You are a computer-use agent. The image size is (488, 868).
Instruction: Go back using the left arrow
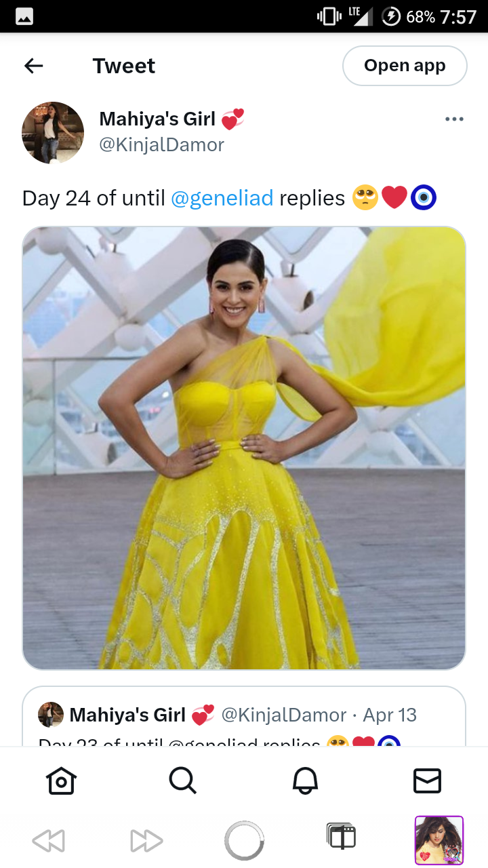coord(33,66)
